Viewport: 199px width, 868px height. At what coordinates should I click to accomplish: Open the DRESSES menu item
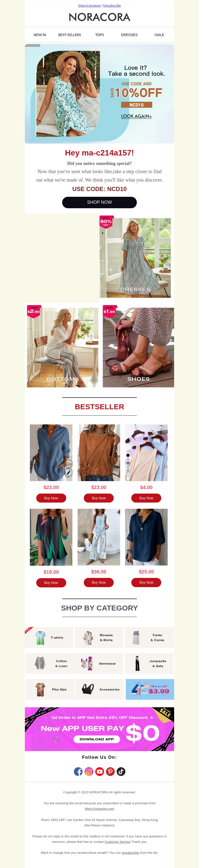129,35
